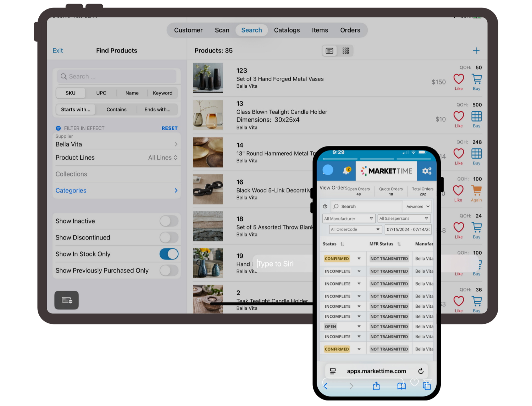Open the Orders tab

pos(350,30)
